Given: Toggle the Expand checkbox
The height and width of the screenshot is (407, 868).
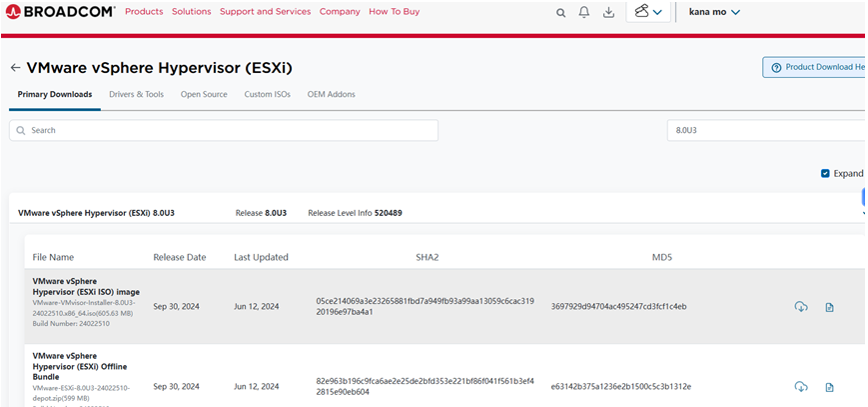Looking at the screenshot, I should click(x=825, y=174).
